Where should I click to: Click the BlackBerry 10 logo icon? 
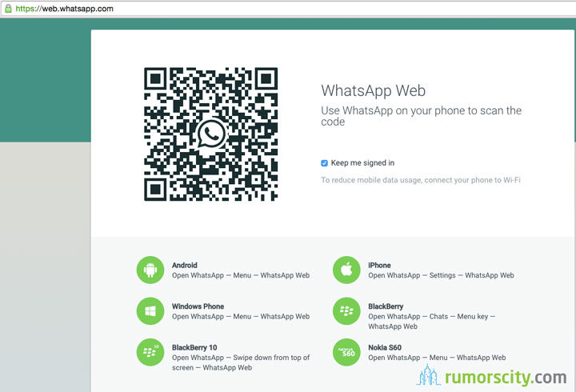pyautogui.click(x=150, y=352)
